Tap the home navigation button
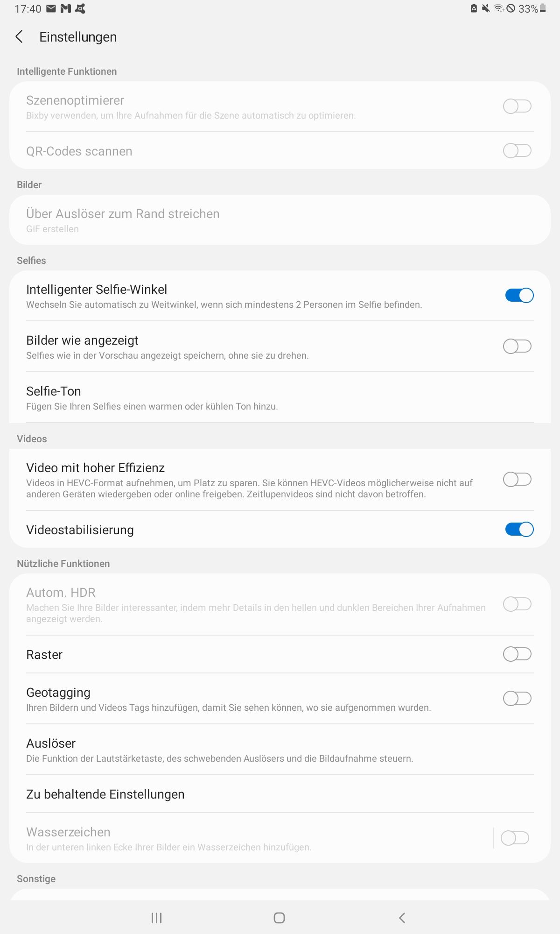Viewport: 560px width, 934px height. [279, 918]
